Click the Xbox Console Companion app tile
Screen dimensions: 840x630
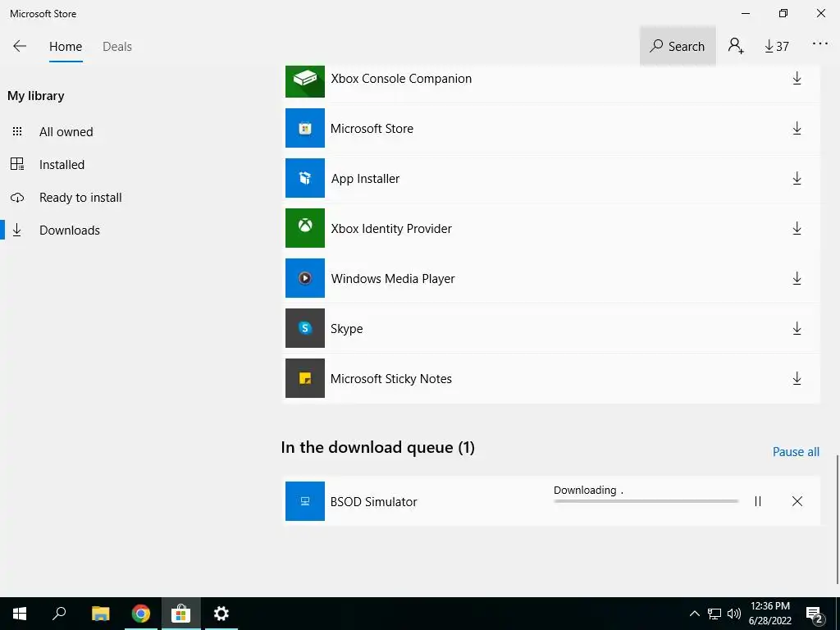[x=305, y=81]
